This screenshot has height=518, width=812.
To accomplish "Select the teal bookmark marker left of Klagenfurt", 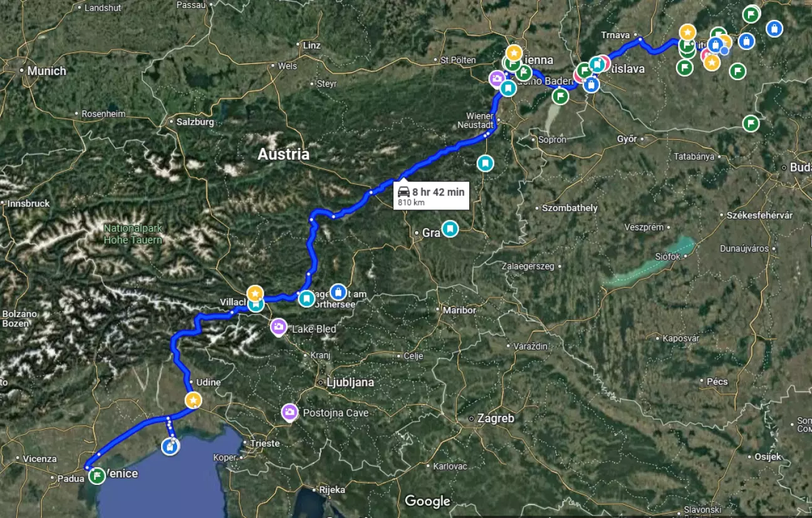I will [306, 298].
